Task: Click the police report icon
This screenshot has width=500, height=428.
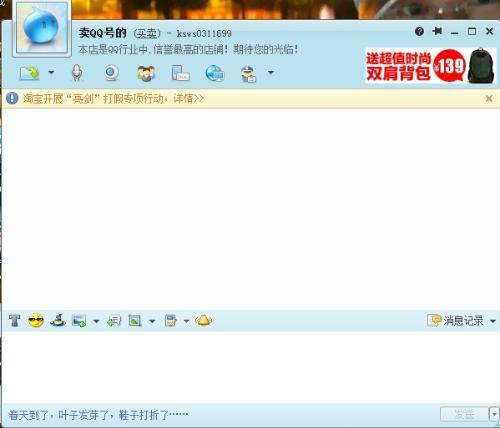Action: tap(248, 74)
